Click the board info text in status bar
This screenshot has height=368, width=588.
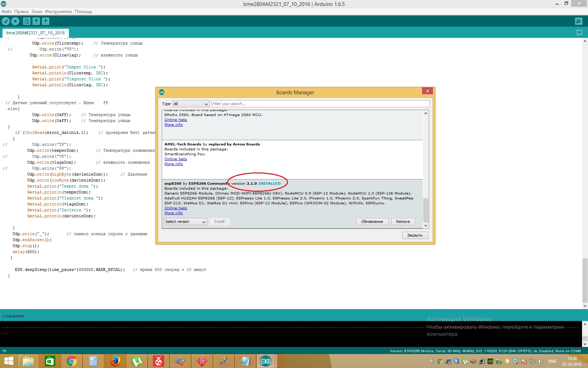click(x=485, y=351)
